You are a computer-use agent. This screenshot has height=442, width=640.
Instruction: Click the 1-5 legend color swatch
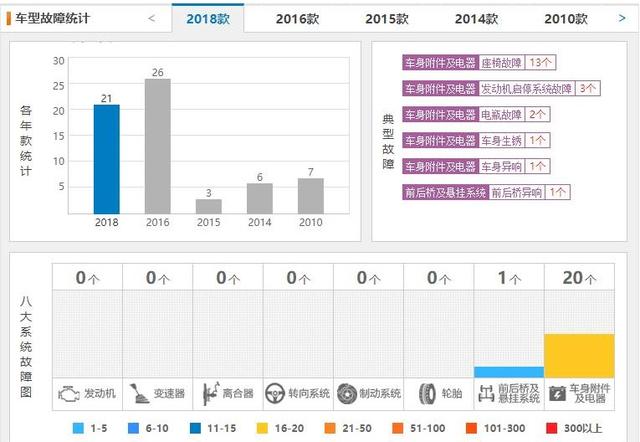coord(78,428)
